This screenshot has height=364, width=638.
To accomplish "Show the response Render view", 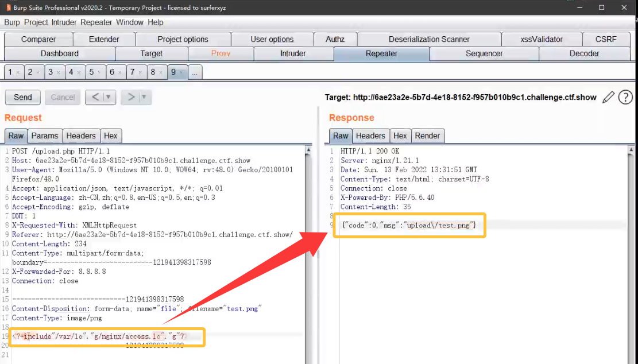I will (x=427, y=136).
